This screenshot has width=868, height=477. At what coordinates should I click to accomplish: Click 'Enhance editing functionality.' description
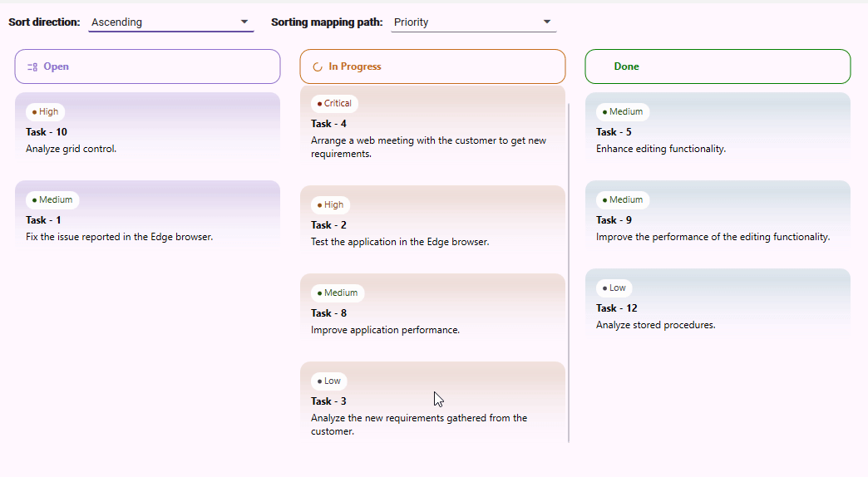[x=661, y=149]
